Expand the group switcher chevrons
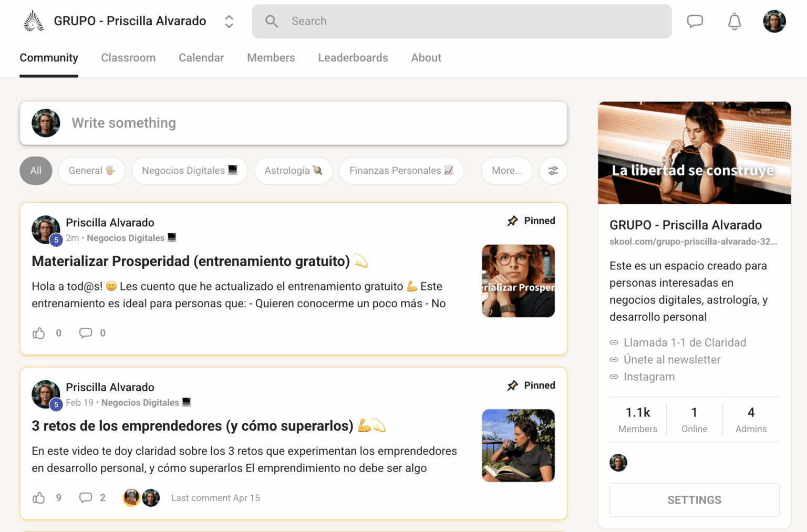 coord(229,22)
